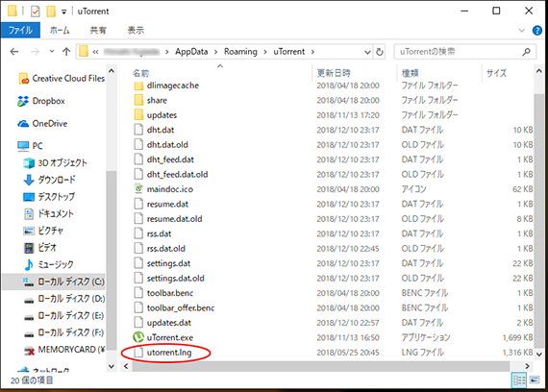This screenshot has width=548, height=392.
Task: Switch to the ホーム tab
Action: click(x=60, y=31)
